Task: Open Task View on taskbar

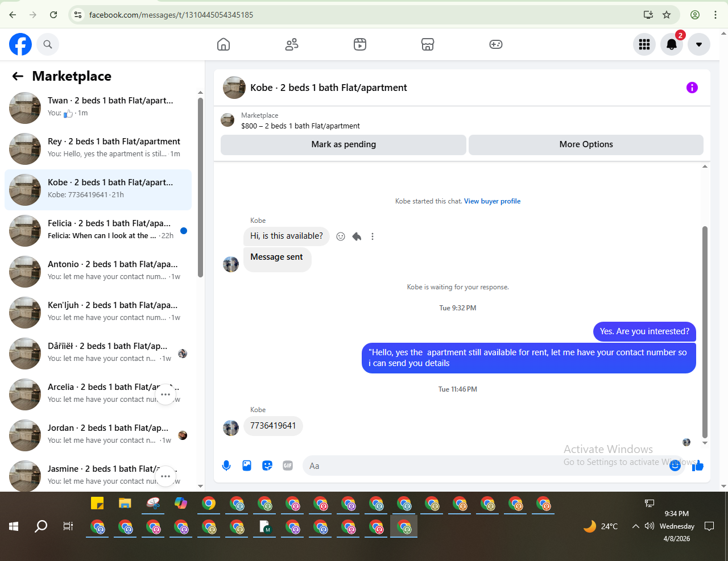Action: coord(68,526)
